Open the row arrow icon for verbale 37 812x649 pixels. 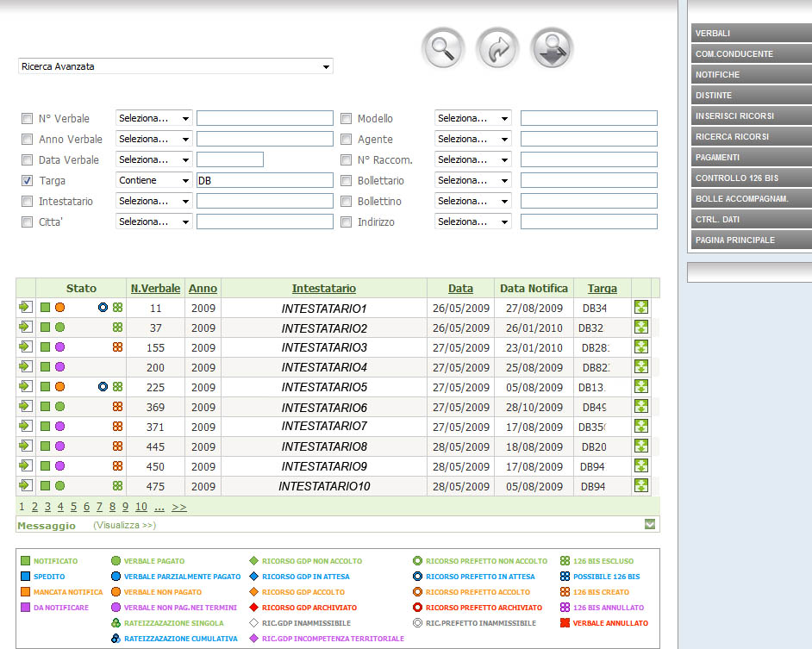point(25,327)
